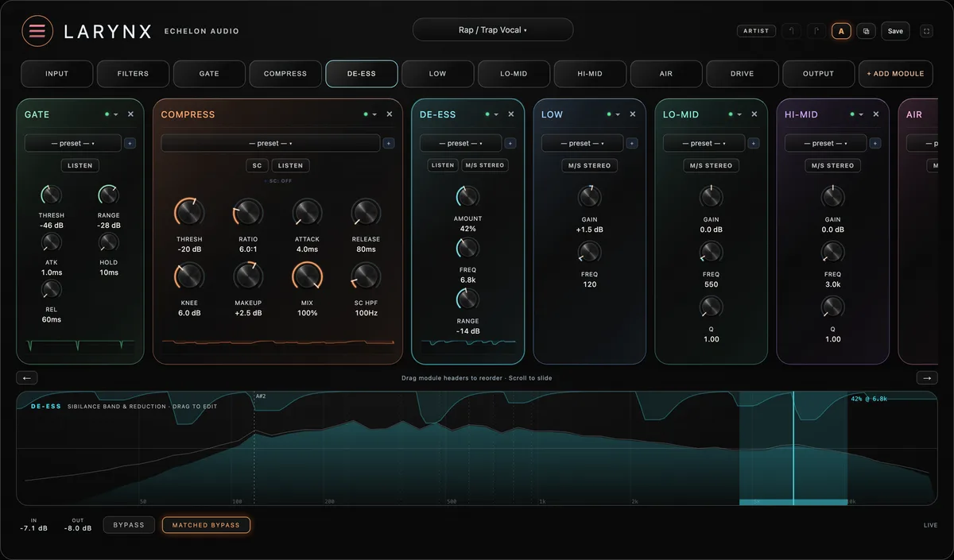Image resolution: width=954 pixels, height=560 pixels.
Task: Select the DRIVE module tab
Action: (x=743, y=74)
